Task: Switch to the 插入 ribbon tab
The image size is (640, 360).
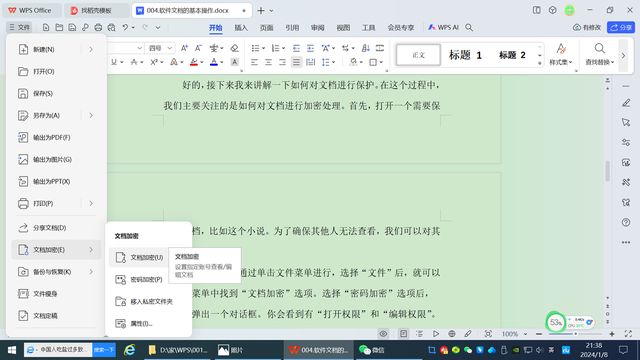Action: pyautogui.click(x=241, y=27)
